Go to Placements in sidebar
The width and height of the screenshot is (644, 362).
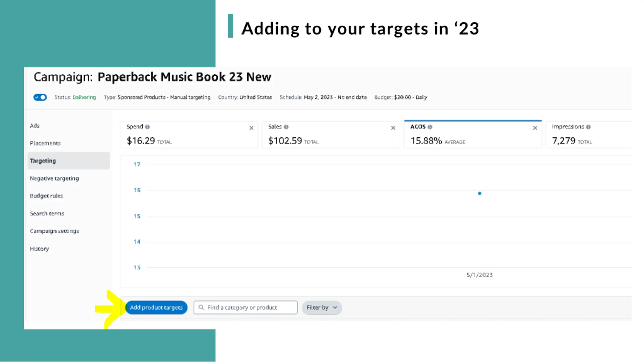[45, 143]
